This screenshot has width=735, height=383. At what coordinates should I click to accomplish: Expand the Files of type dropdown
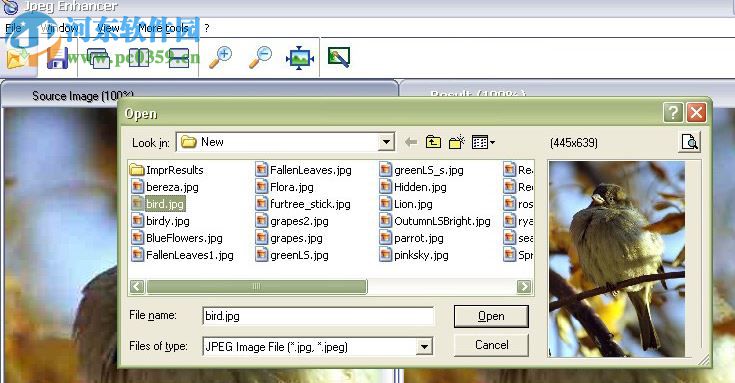point(424,347)
